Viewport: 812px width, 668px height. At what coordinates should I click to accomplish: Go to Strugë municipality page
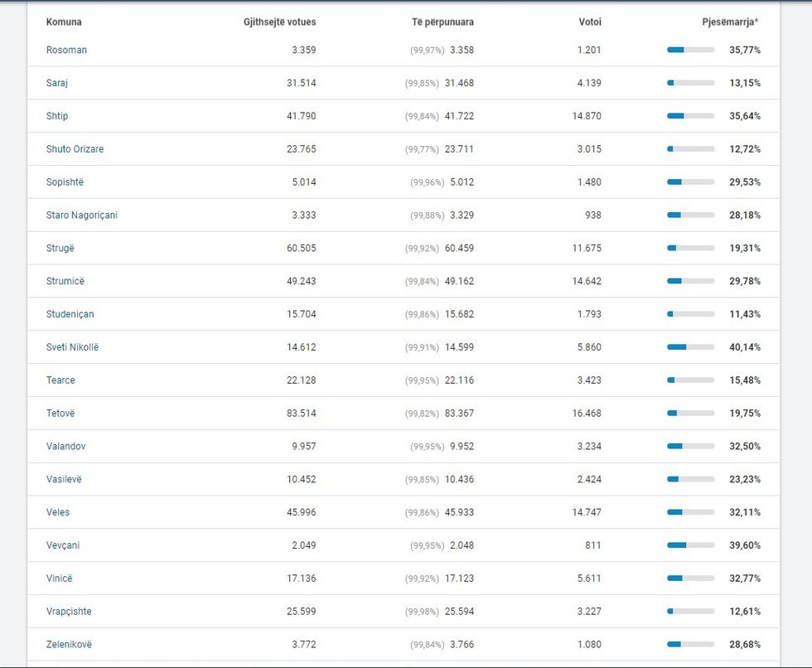[x=60, y=248]
